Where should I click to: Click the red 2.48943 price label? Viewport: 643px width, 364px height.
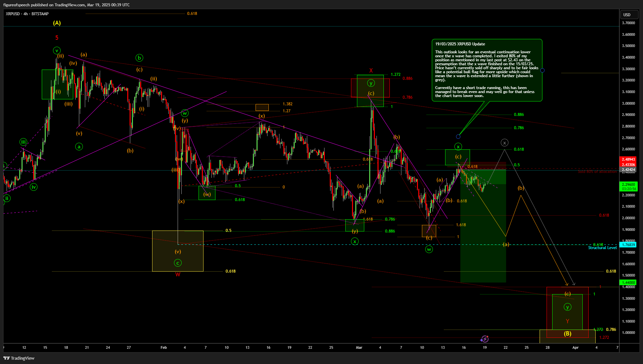click(628, 159)
